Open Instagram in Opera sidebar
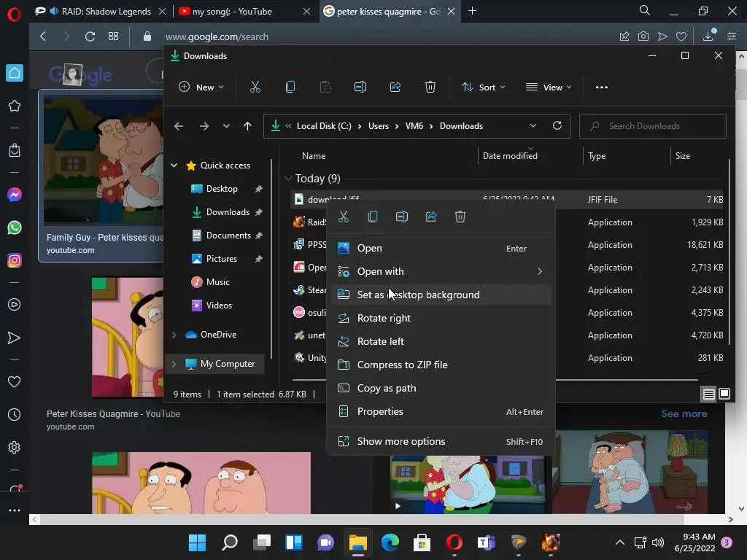The height and width of the screenshot is (560, 747). tap(15, 260)
